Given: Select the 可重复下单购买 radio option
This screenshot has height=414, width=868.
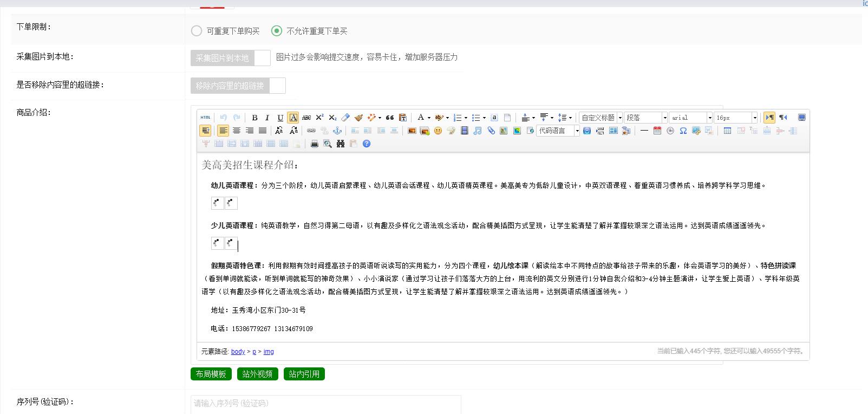Looking at the screenshot, I should [x=197, y=31].
